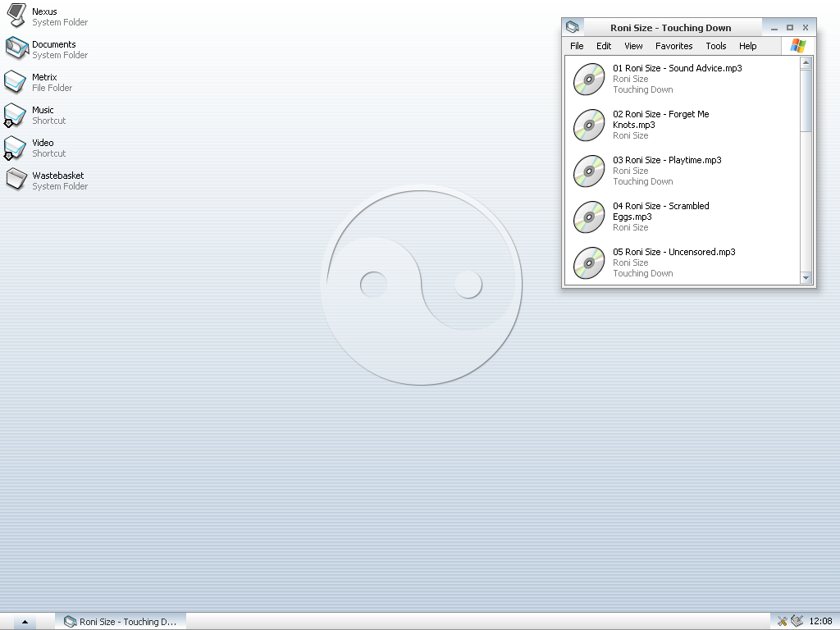Click 'Roni Size' artist under Scrambled Eggs
This screenshot has height=630, width=840.
click(631, 228)
